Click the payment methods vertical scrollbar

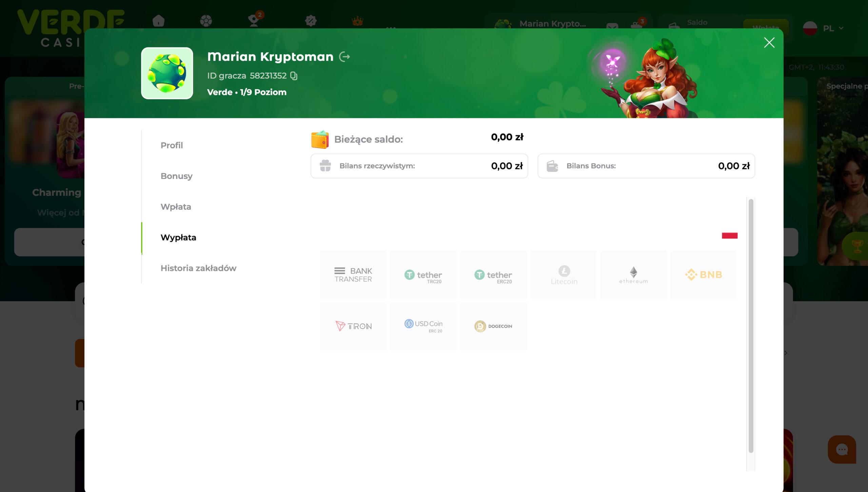(751, 326)
